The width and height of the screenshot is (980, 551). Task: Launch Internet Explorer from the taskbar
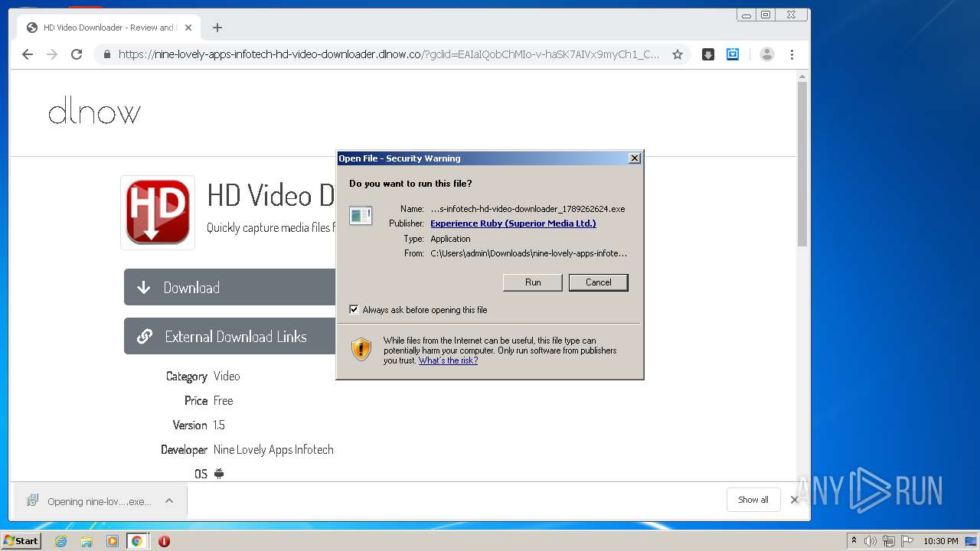click(x=61, y=541)
